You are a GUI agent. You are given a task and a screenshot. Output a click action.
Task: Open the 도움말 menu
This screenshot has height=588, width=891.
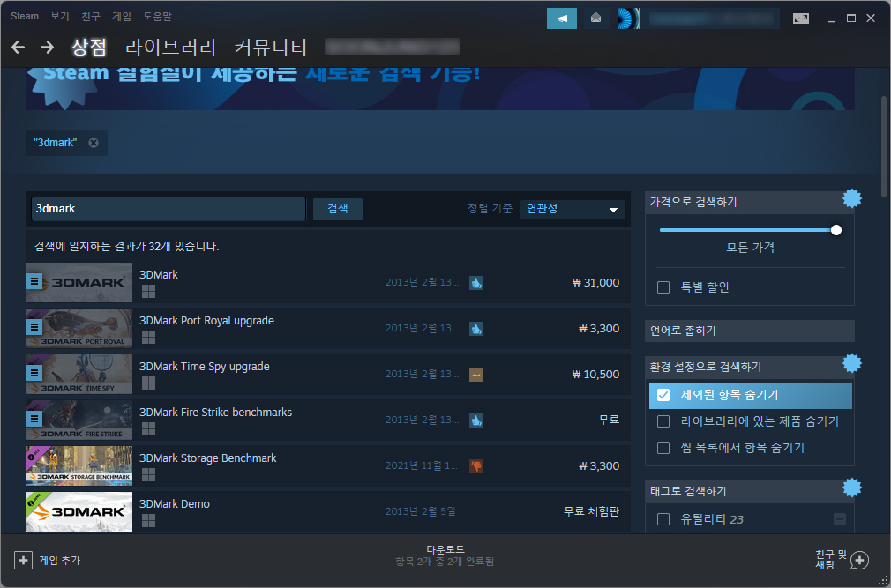157,17
